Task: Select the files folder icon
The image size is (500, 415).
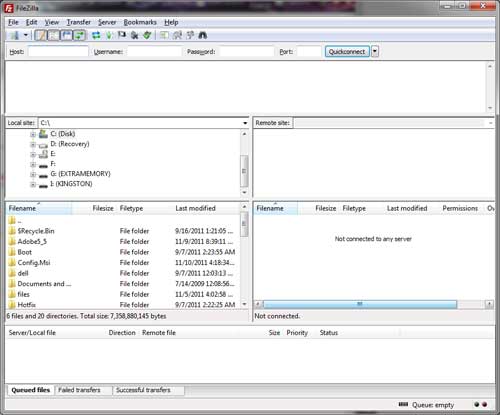Action: click(x=12, y=294)
